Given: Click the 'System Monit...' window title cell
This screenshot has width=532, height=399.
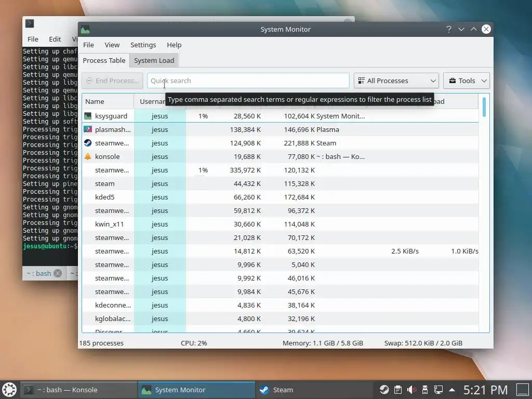Looking at the screenshot, I should click(341, 116).
